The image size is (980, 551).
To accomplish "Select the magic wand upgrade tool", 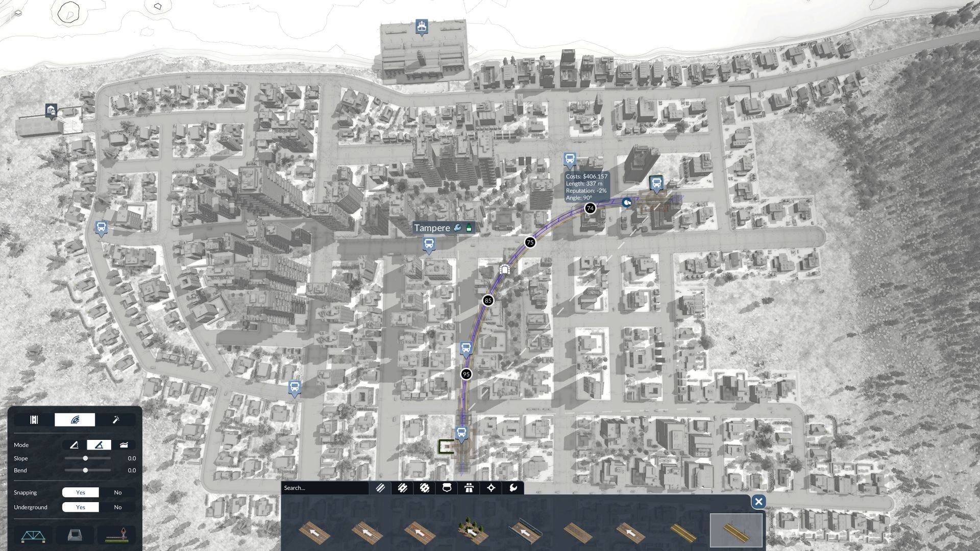I will 116,420.
